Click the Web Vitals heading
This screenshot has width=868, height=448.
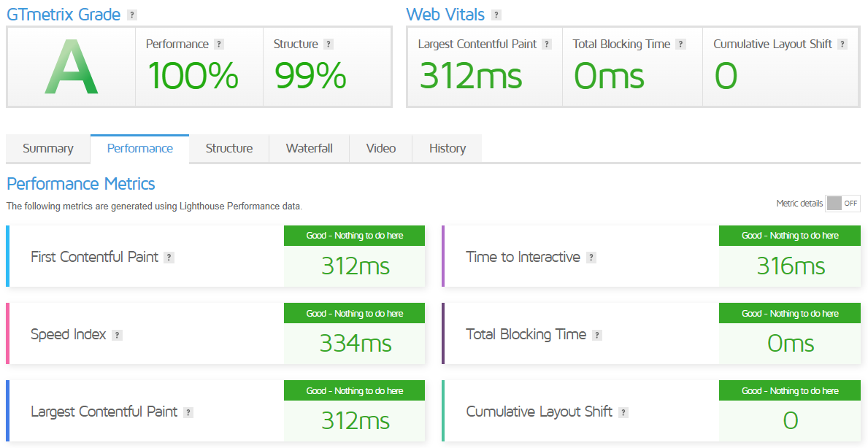point(445,15)
